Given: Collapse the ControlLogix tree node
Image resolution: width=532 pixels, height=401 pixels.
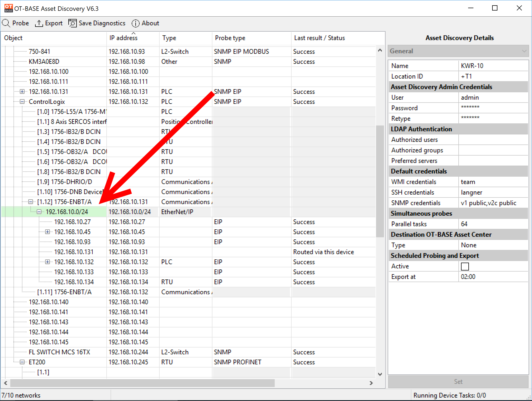Looking at the screenshot, I should coord(22,102).
